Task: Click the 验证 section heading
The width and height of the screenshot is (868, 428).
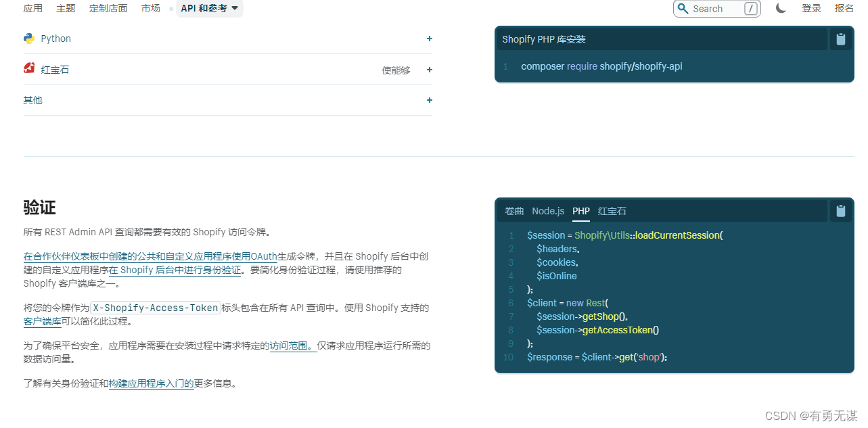Action: 39,207
